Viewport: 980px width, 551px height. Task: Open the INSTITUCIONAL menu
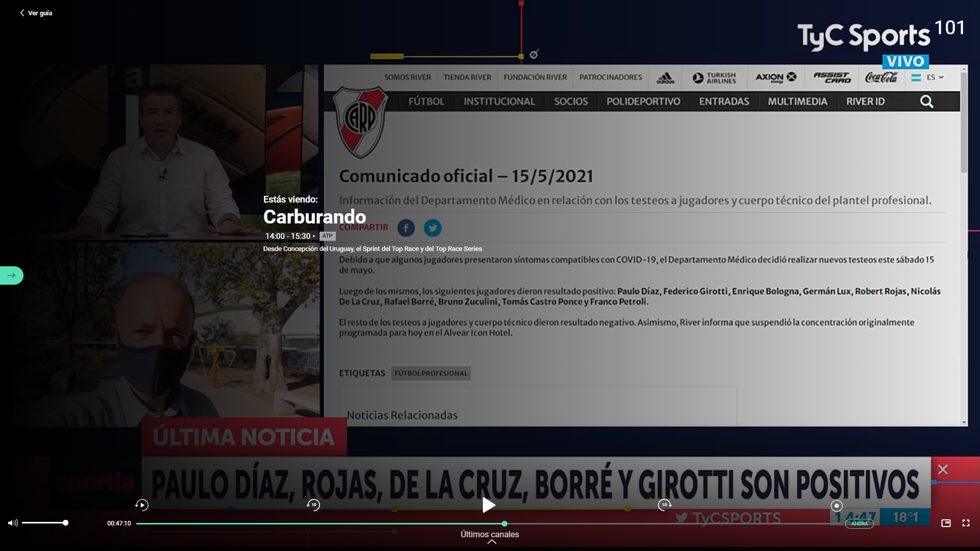[x=499, y=102]
